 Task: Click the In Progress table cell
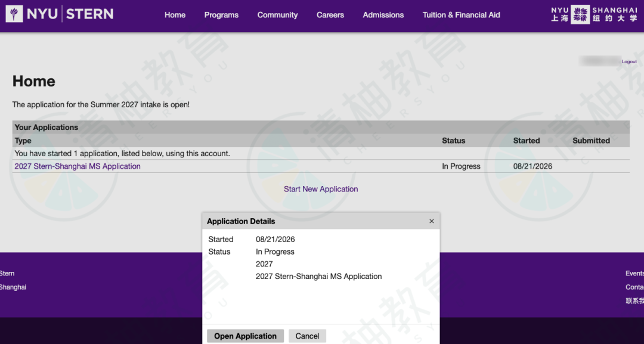[461, 166]
